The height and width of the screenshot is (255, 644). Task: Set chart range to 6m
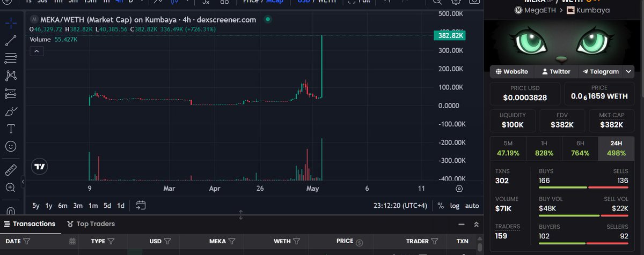tap(63, 205)
